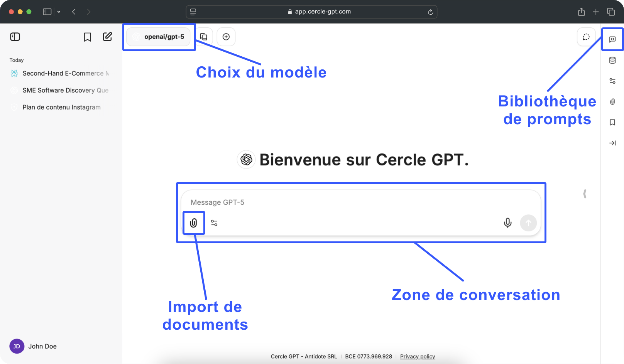Screen dimensions: 624x364
Task: Start voice input with the microphone icon
Action: [x=508, y=223]
